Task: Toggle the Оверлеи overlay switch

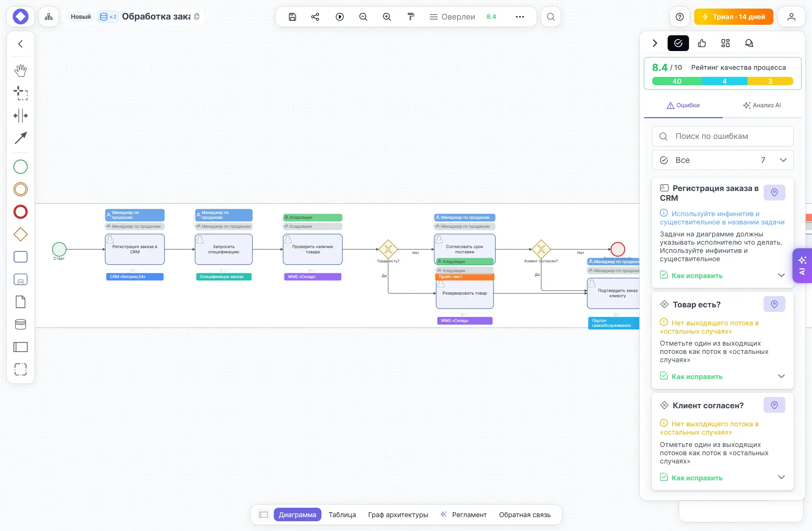Action: tap(452, 17)
